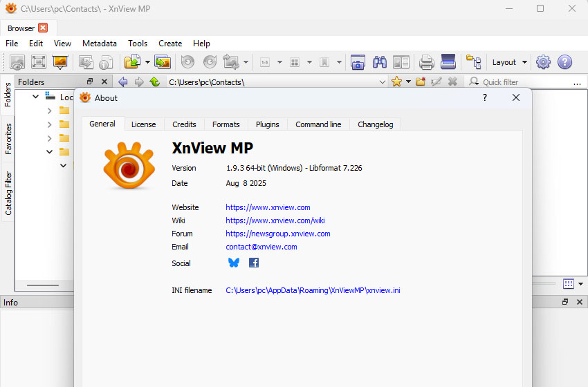The image size is (588, 387).
Task: Close the Browser tab
Action: click(43, 28)
